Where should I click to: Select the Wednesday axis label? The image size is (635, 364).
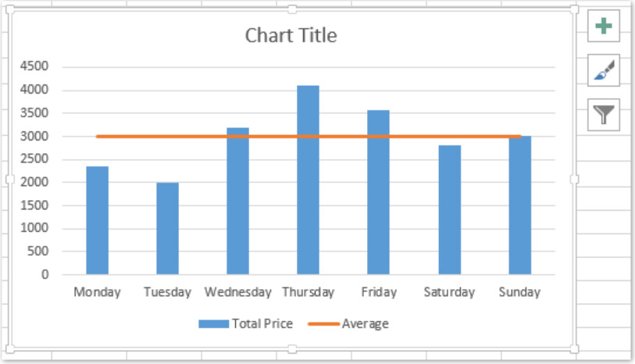237,292
